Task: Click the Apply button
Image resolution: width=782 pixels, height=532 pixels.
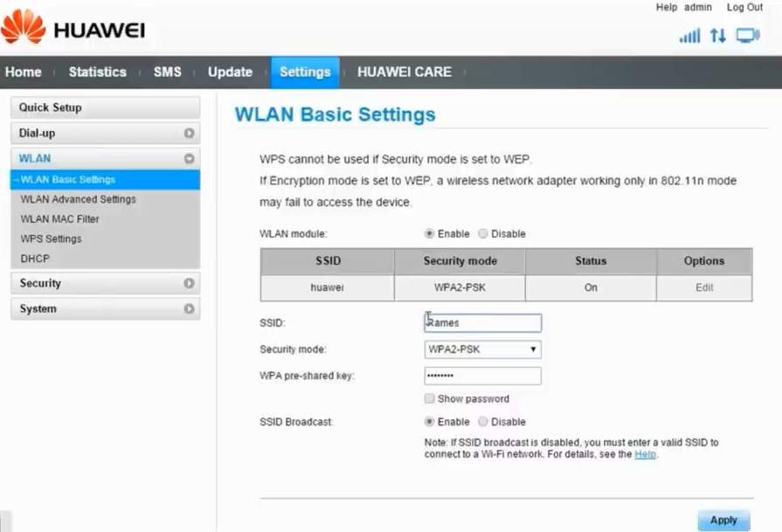Action: (723, 520)
